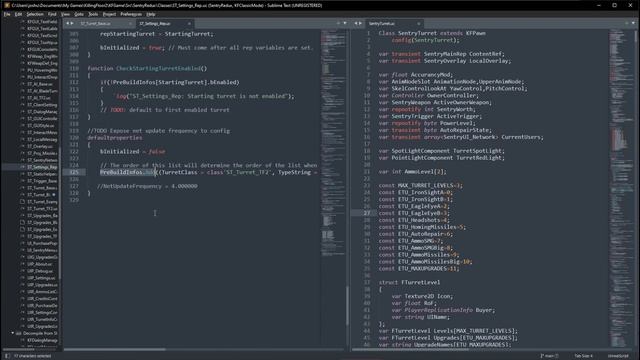Click the code icon next to ST_DialogManager

click(23, 112)
